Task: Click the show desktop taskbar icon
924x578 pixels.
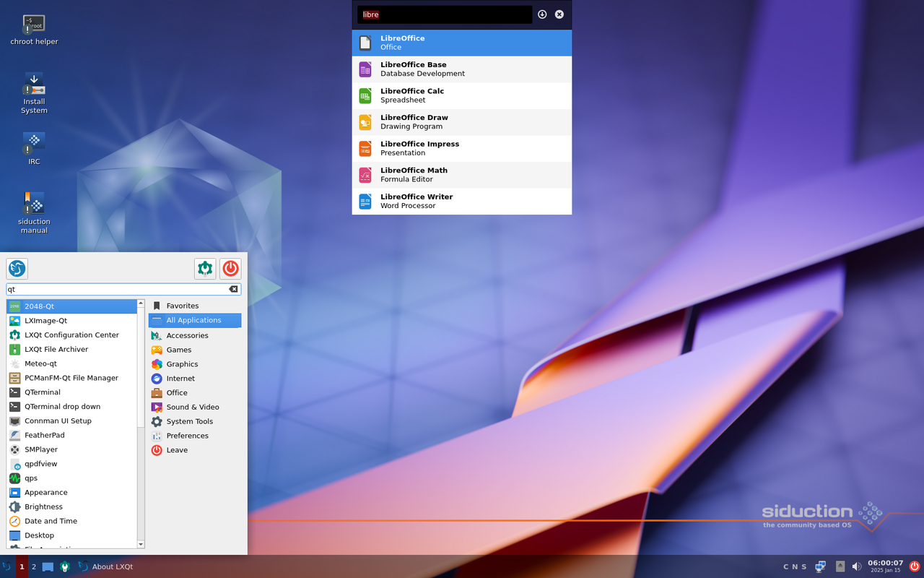Action: click(x=48, y=566)
